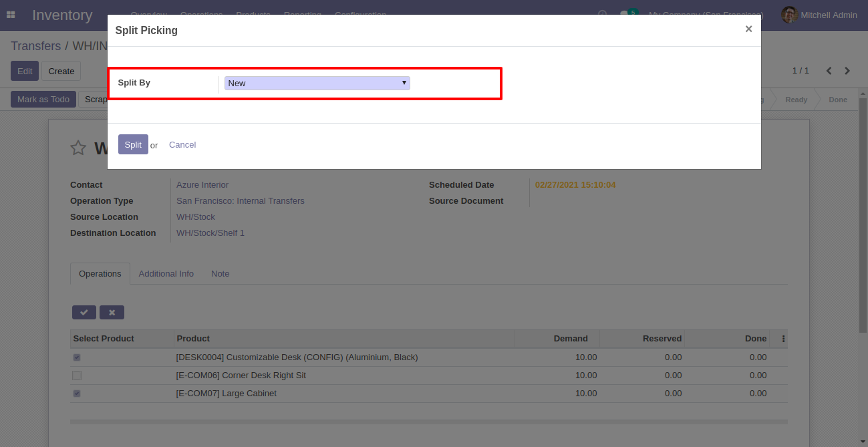Open the Split By dropdown

tap(317, 83)
